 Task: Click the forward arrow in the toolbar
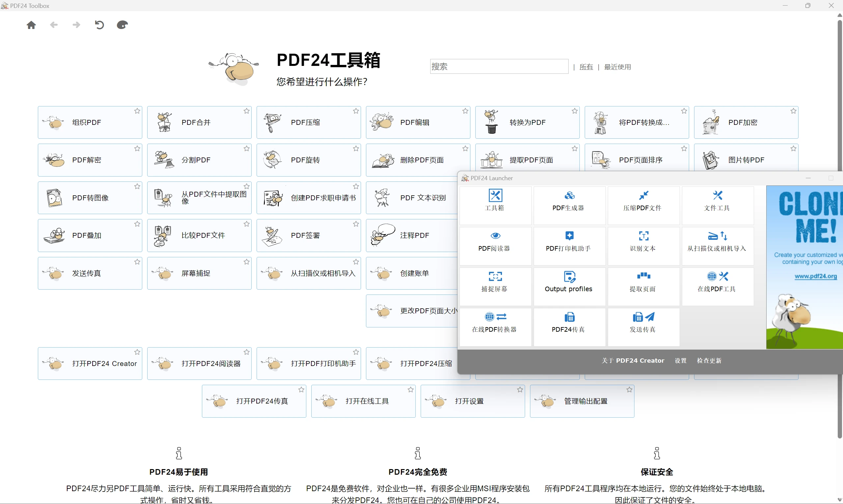[x=77, y=25]
